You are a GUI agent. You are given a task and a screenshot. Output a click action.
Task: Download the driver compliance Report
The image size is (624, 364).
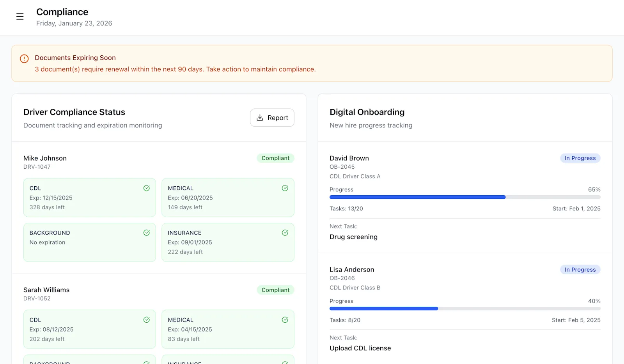(x=272, y=118)
